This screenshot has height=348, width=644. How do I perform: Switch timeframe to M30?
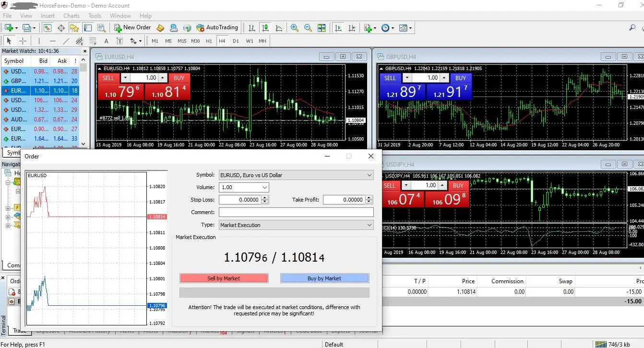(195, 41)
